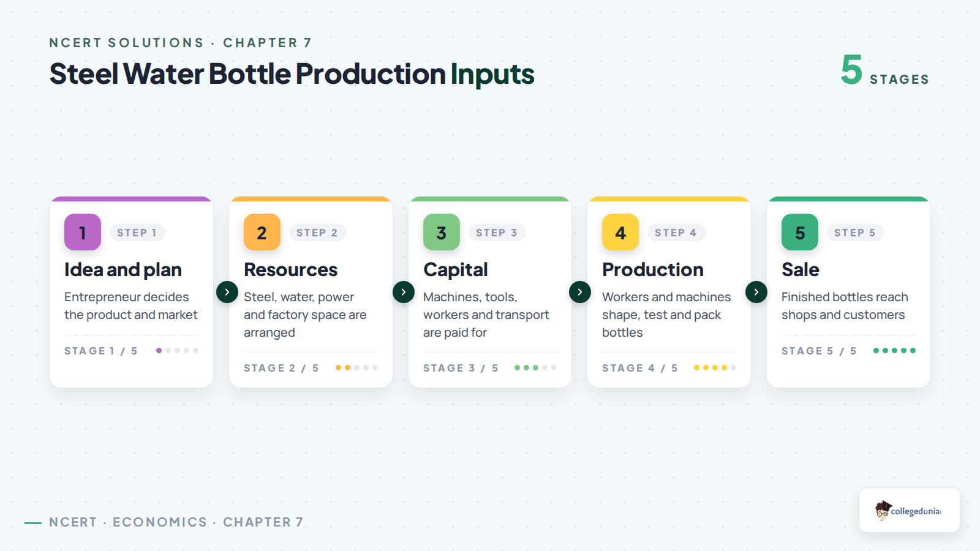Screen dimensions: 980x551
Task: Click the 'Idea and plan' heading
Action: [123, 270]
